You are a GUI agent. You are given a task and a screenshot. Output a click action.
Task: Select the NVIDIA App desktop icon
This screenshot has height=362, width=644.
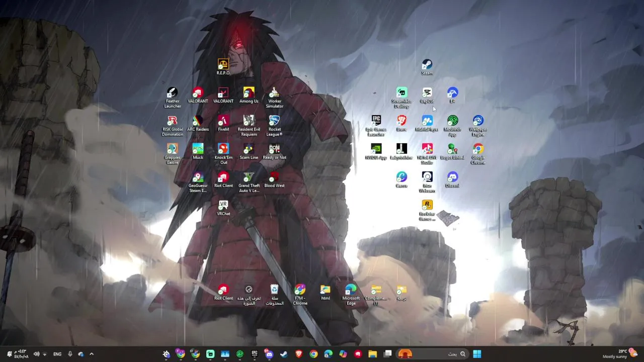pyautogui.click(x=376, y=151)
